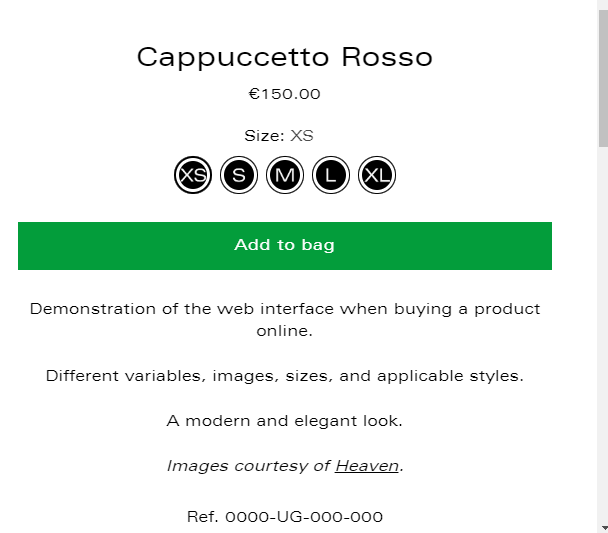Click the Different variables, images, sizes text
This screenshot has height=533, width=608.
pyautogui.click(x=285, y=377)
